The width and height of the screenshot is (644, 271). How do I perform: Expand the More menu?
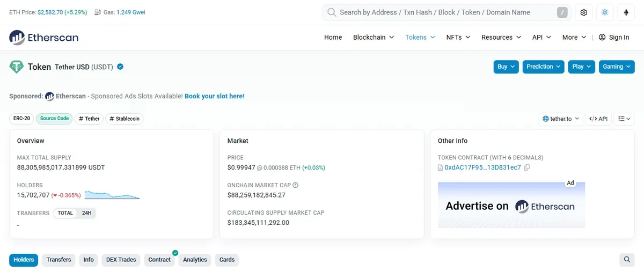point(574,37)
